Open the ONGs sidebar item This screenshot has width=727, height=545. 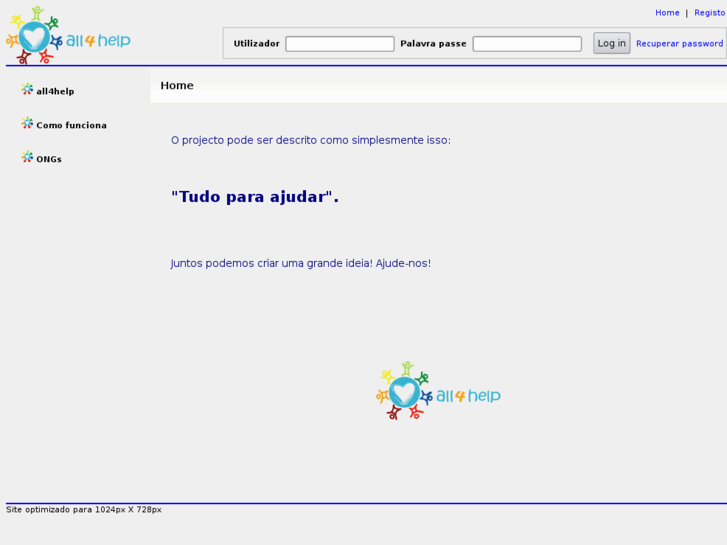(x=49, y=159)
